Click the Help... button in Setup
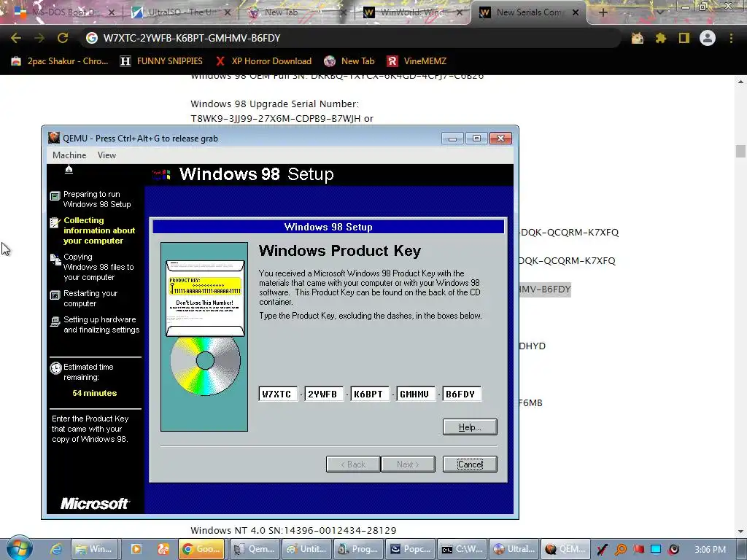 (470, 427)
